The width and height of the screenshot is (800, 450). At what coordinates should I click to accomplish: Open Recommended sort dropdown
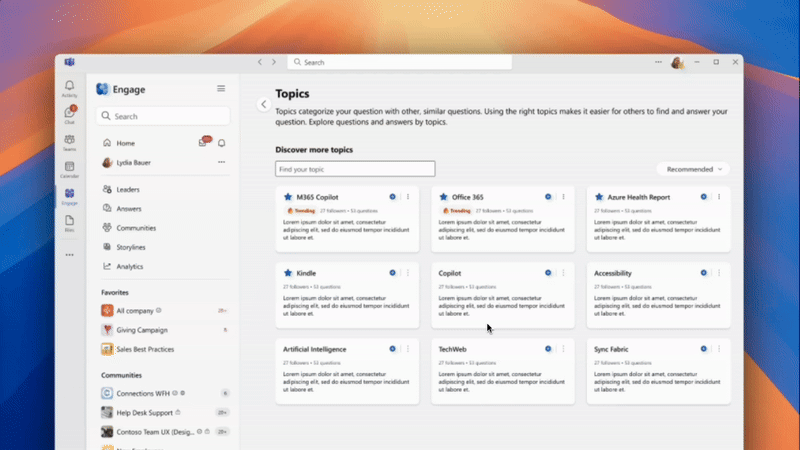693,169
